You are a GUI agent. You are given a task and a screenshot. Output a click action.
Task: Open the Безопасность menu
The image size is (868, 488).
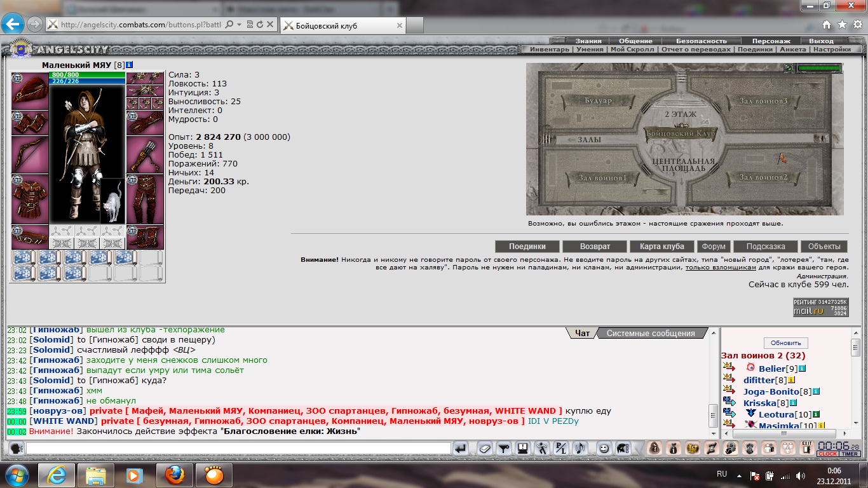pos(701,41)
